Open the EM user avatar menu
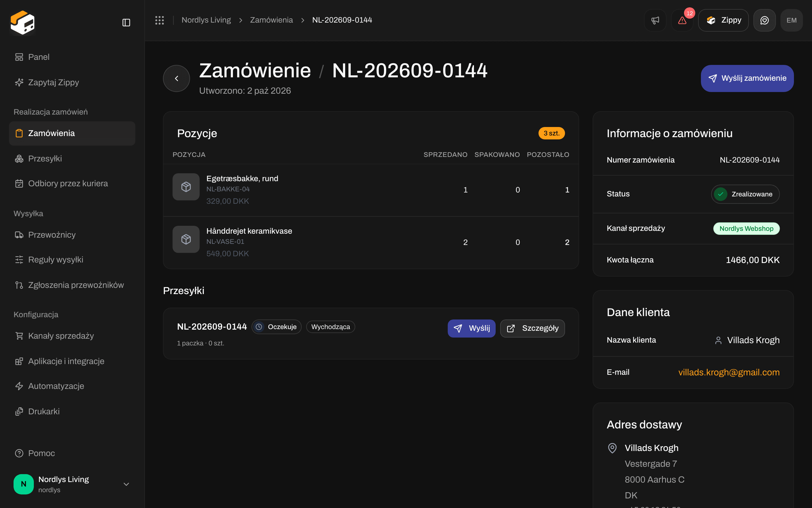 click(791, 20)
